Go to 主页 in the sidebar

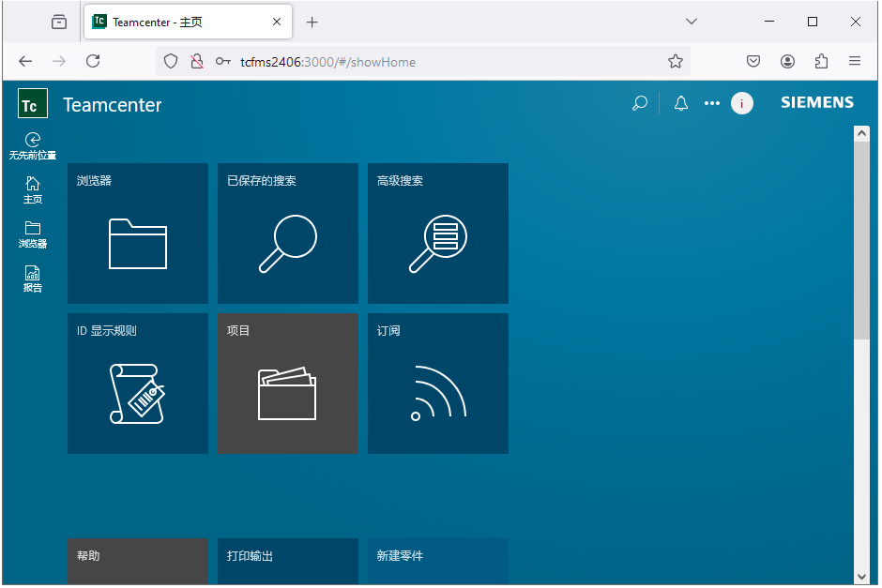pyautogui.click(x=33, y=190)
